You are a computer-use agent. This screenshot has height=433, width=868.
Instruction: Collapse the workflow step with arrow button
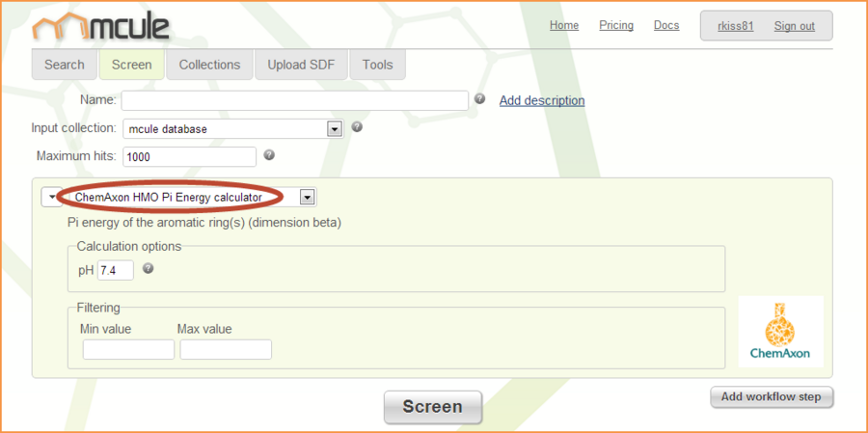tap(51, 198)
